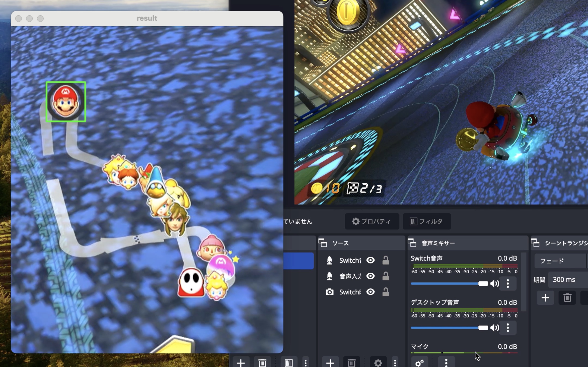Delete the selected scene transition
The width and height of the screenshot is (588, 367).
[567, 298]
